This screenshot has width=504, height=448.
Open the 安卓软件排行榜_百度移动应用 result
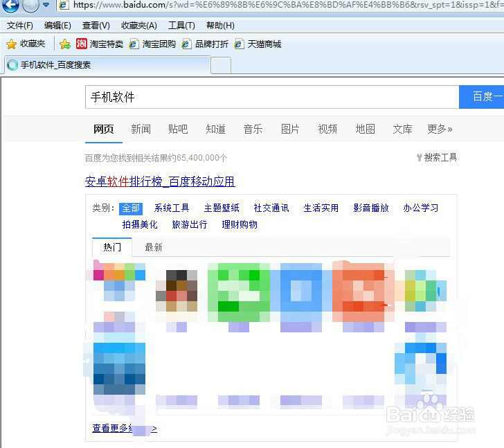point(160,181)
